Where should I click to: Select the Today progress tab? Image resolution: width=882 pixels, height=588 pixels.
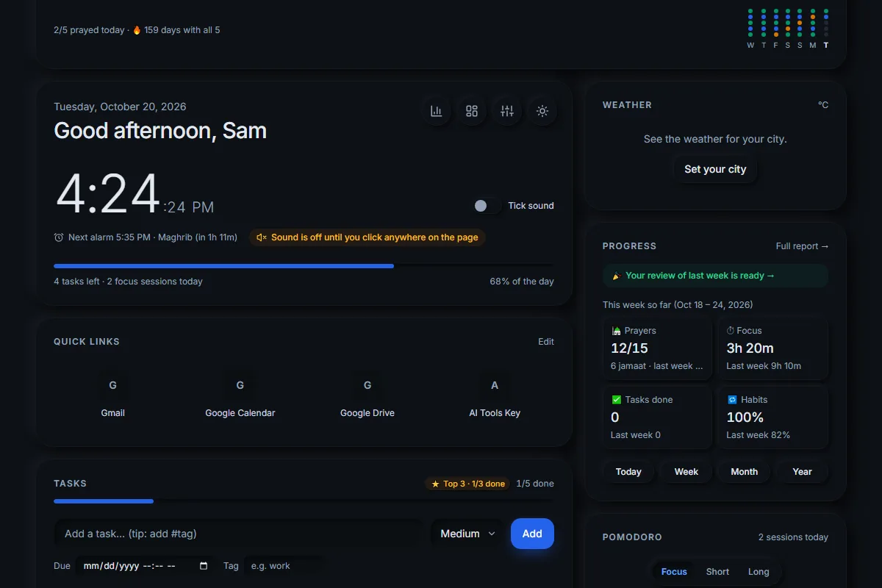(628, 472)
